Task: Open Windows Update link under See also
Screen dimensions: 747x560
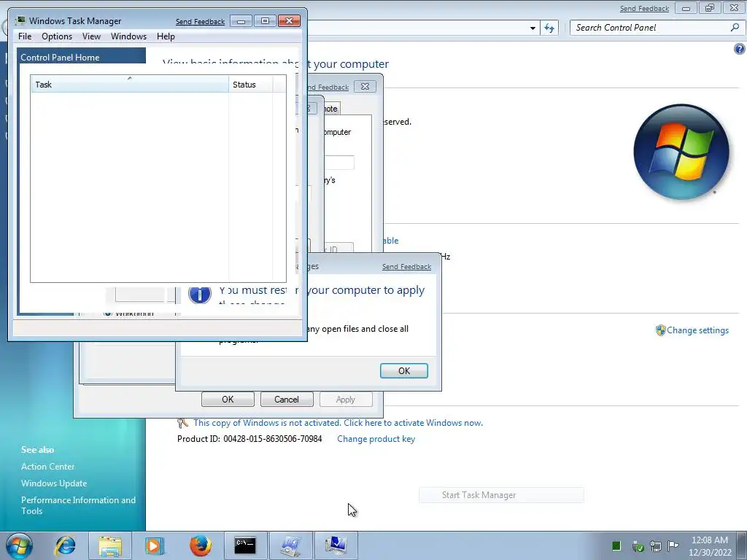Action: (54, 483)
